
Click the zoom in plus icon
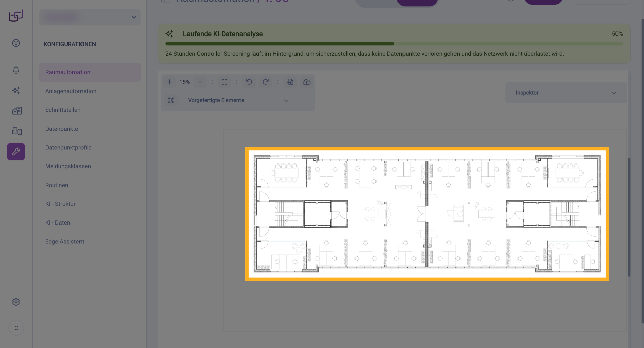click(169, 82)
